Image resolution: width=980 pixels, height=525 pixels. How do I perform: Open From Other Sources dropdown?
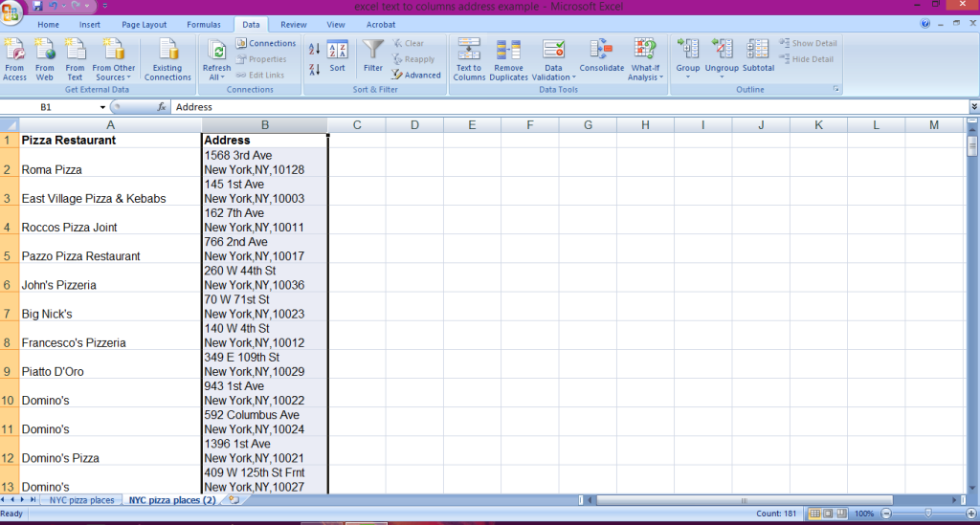[113, 59]
